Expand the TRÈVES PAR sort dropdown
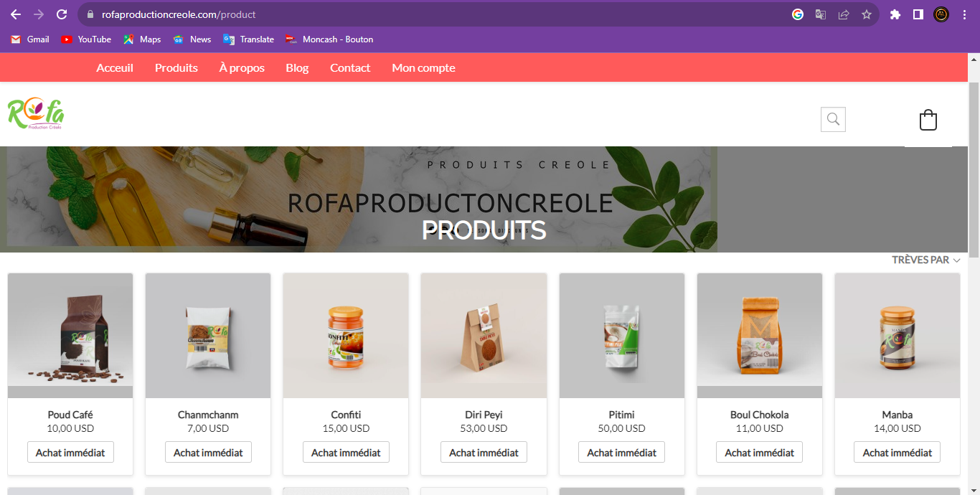The image size is (980, 495). tap(926, 260)
